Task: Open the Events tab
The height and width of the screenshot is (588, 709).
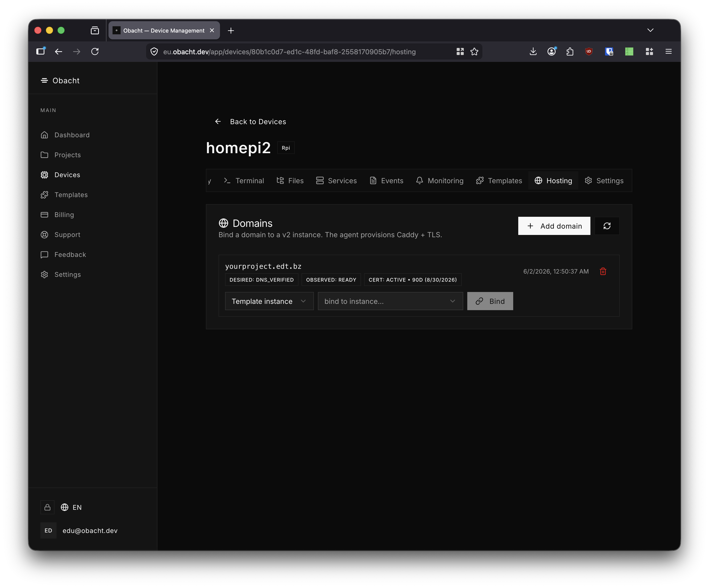Action: pos(386,181)
